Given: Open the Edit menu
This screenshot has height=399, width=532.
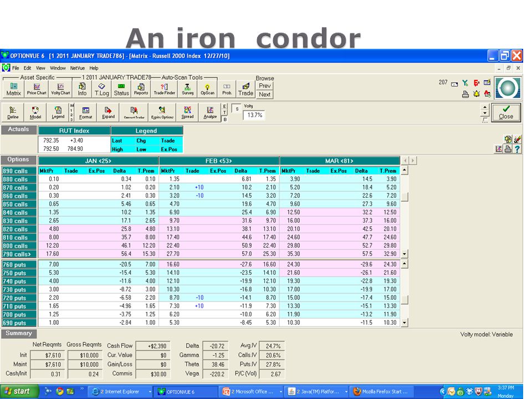Looking at the screenshot, I should pyautogui.click(x=27, y=68).
